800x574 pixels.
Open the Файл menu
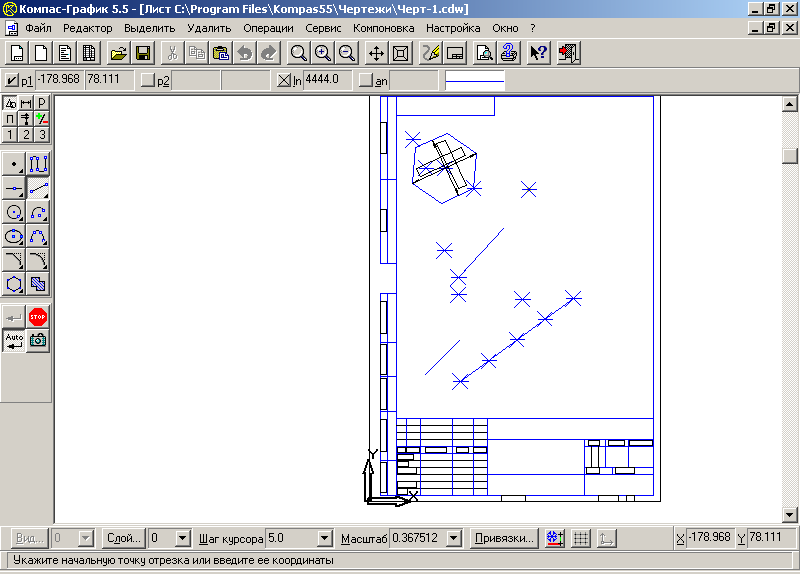click(x=38, y=28)
